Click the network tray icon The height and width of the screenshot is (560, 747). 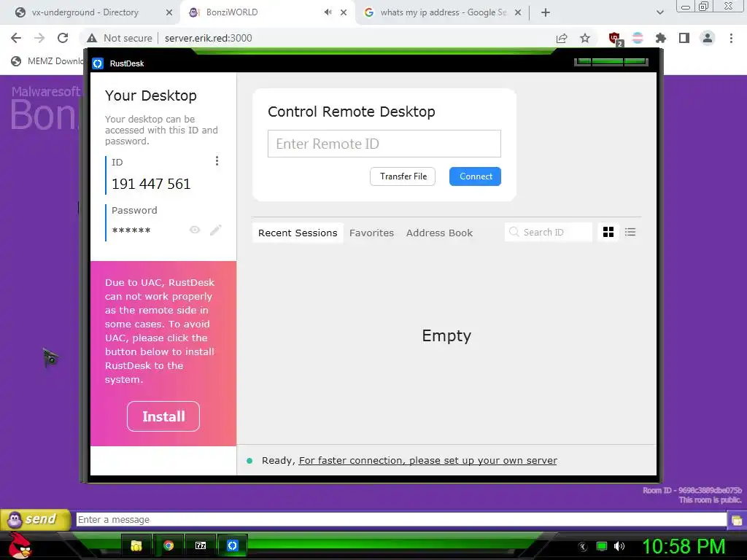pos(602,546)
